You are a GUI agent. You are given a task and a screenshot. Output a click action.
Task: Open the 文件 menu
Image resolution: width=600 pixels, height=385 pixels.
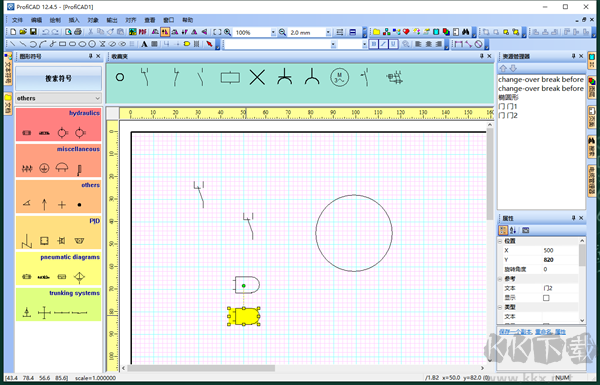click(x=17, y=20)
